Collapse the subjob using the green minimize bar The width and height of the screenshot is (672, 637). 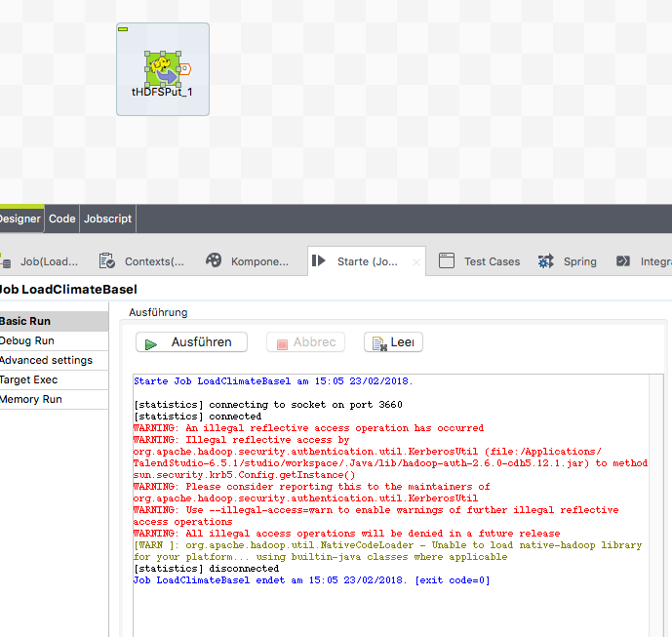tap(123, 29)
